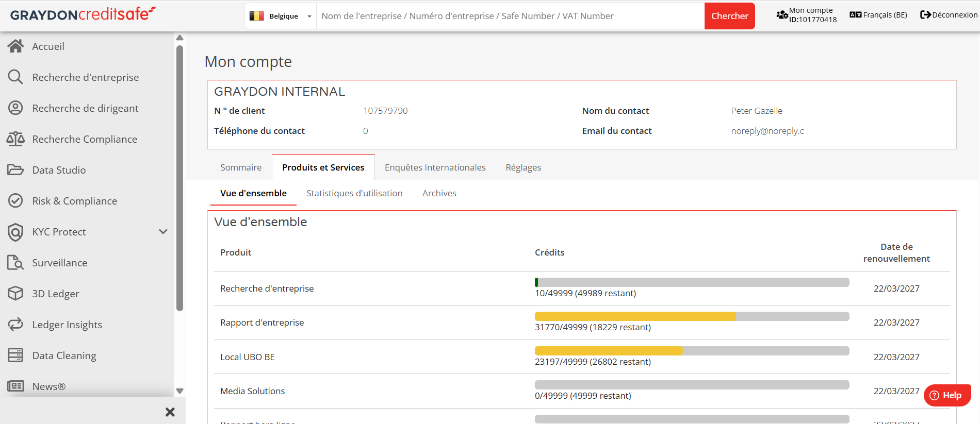
Task: Click the cube icon for 3D Ledger
Action: pyautogui.click(x=15, y=294)
